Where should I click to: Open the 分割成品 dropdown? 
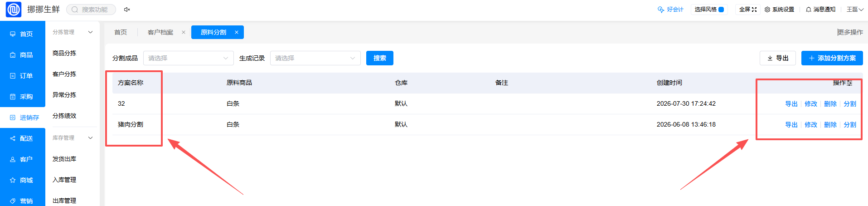[189, 58]
